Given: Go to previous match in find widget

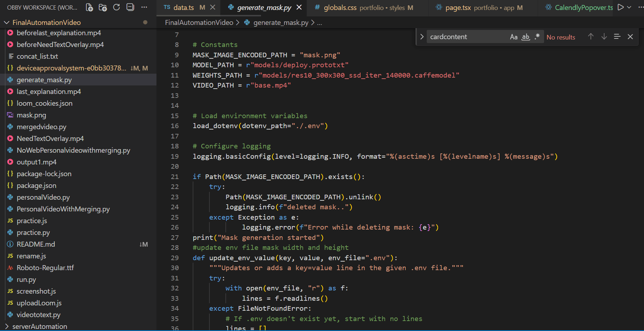Looking at the screenshot, I should 591,37.
